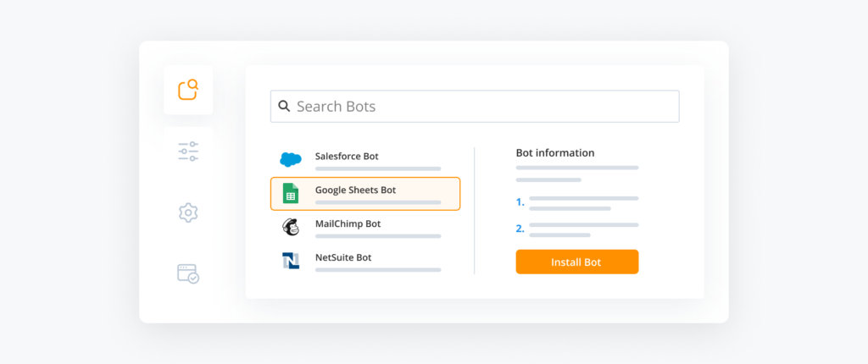The image size is (868, 364).
Task: Open the bot search tab in sidebar
Action: [x=188, y=90]
